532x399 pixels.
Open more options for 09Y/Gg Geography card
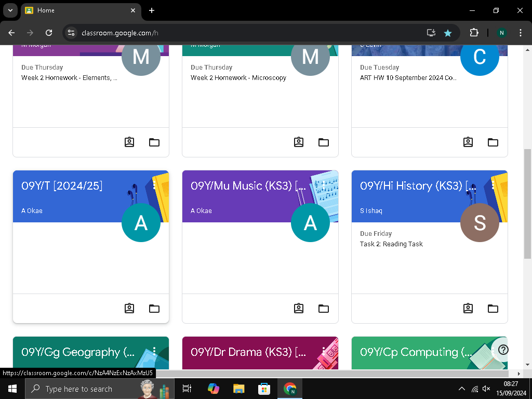[x=154, y=351]
